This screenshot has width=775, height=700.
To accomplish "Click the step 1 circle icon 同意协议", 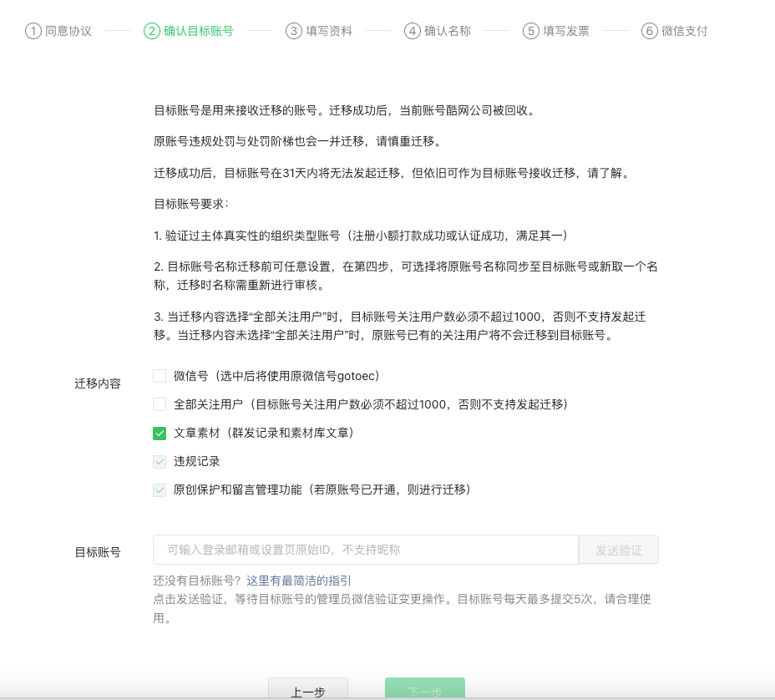I will 33,31.
